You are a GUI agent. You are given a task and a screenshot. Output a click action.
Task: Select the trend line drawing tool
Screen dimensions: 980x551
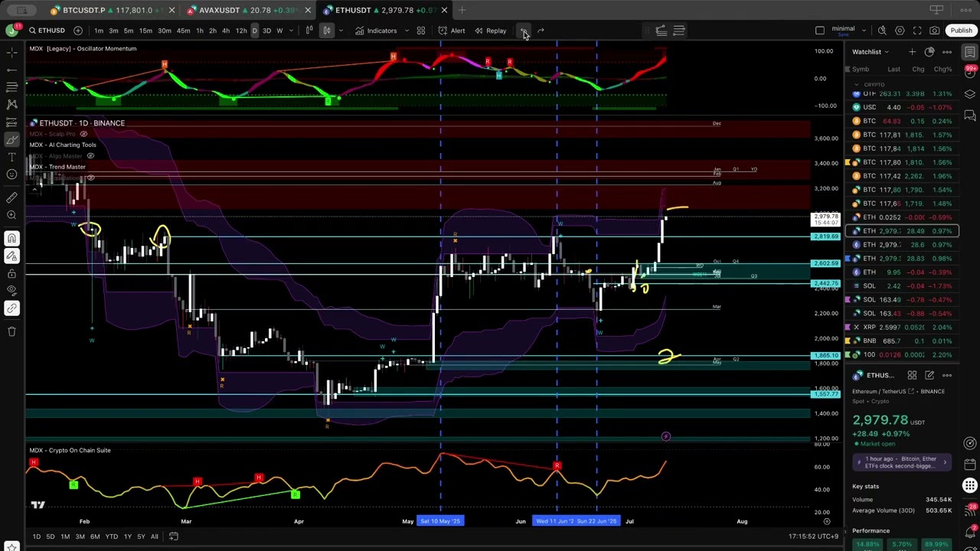click(11, 70)
